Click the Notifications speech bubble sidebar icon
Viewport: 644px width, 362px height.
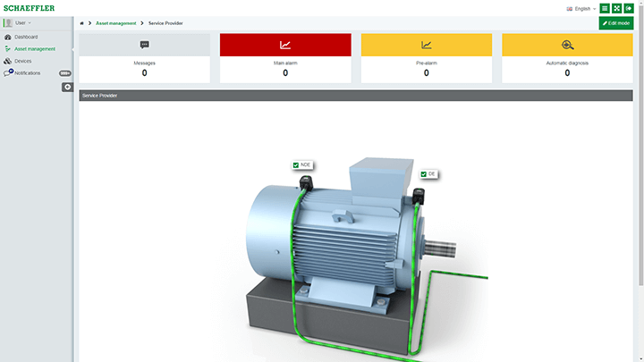(x=8, y=72)
